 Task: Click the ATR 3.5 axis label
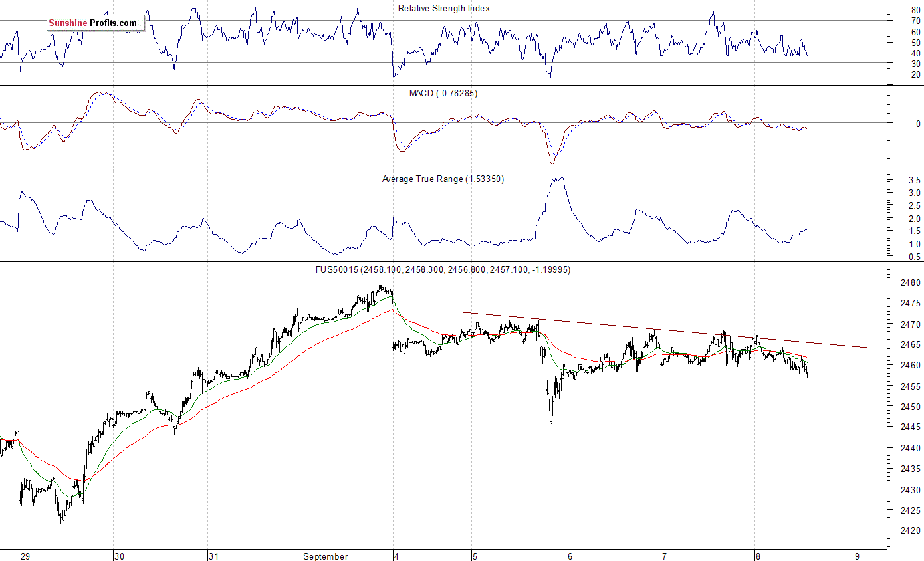coord(914,180)
